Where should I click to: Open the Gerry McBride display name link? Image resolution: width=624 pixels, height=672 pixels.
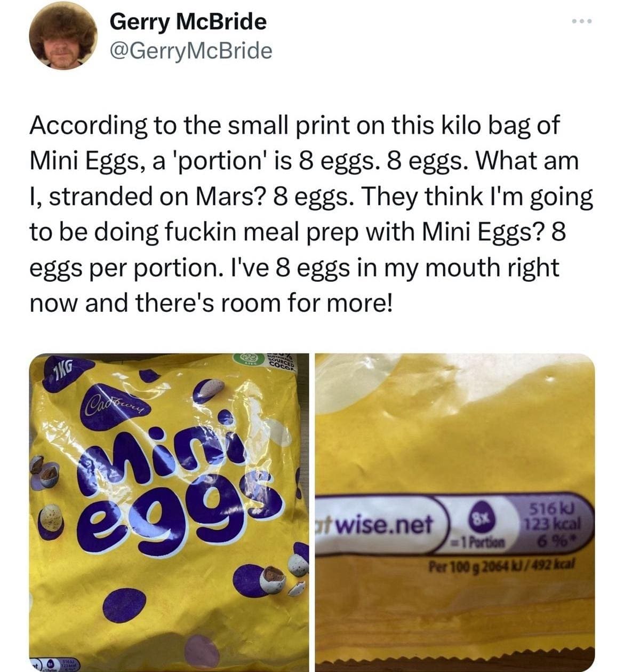(188, 22)
